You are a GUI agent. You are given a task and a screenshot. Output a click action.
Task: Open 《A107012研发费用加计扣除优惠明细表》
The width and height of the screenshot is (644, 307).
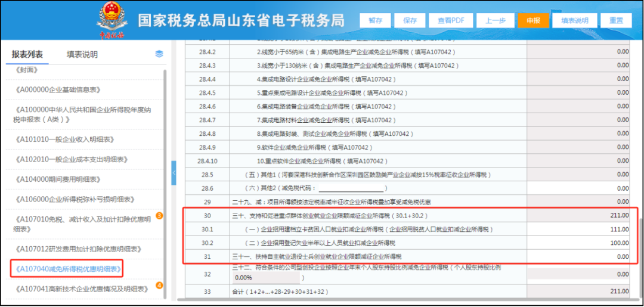pos(78,249)
